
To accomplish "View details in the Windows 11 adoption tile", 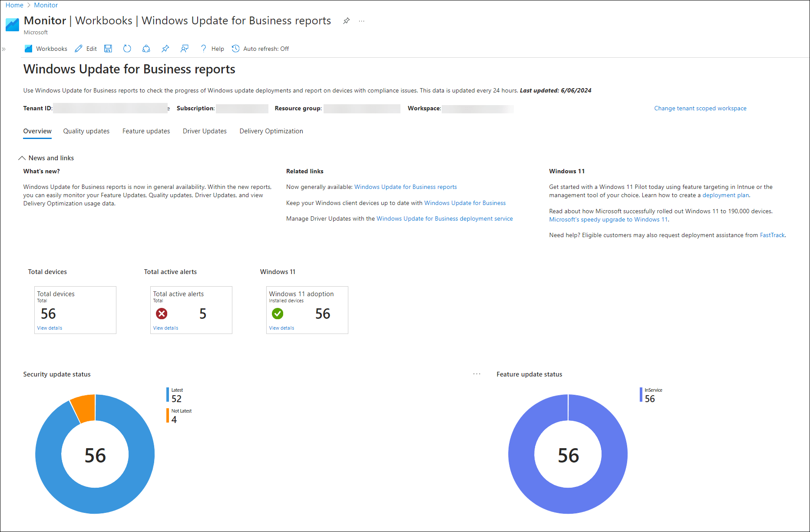I will coord(281,328).
